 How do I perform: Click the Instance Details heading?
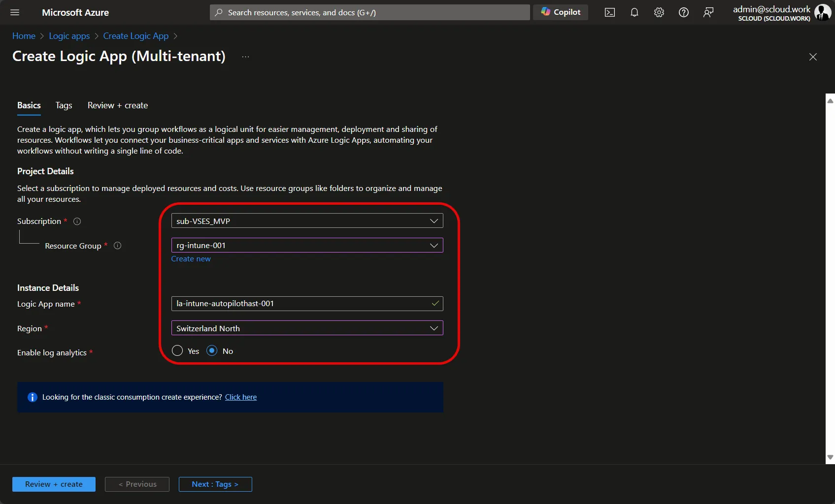[48, 288]
